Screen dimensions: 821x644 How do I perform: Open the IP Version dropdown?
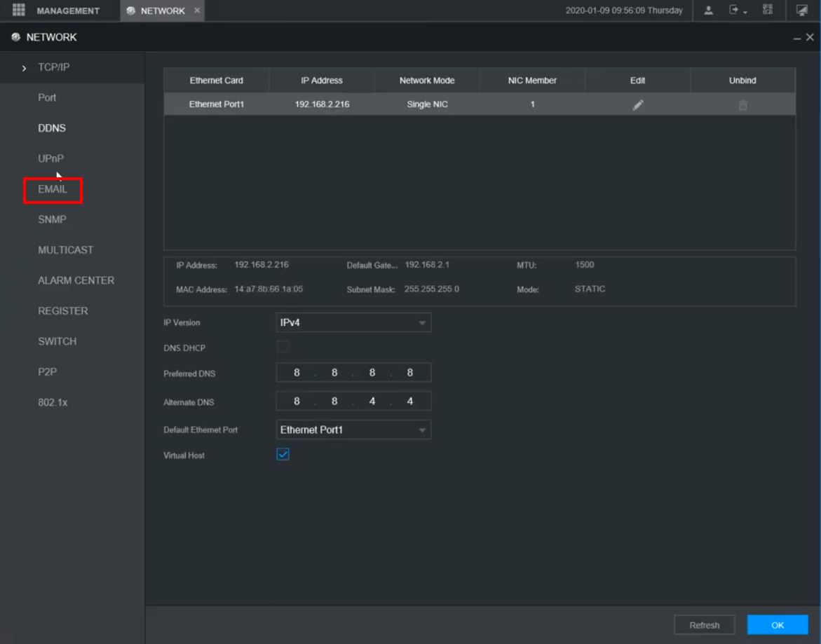353,322
